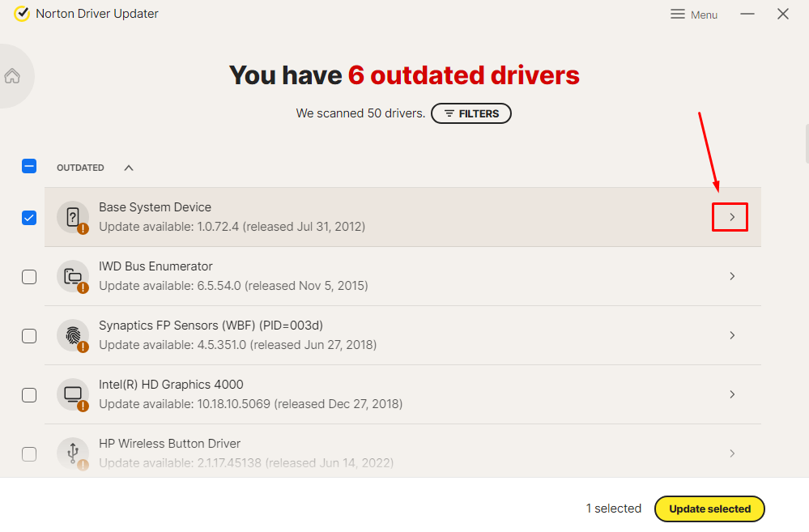Show Intel(R) HD Graphics 4000 details chevron

pos(732,394)
